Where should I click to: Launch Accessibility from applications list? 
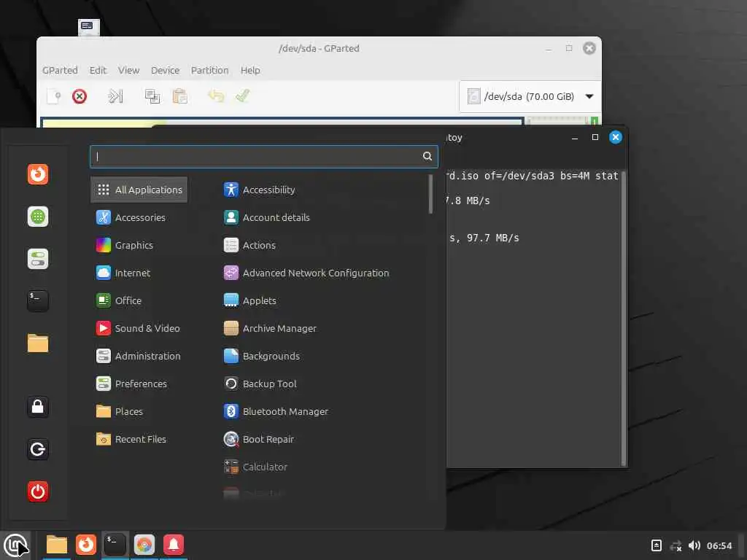[260, 190]
